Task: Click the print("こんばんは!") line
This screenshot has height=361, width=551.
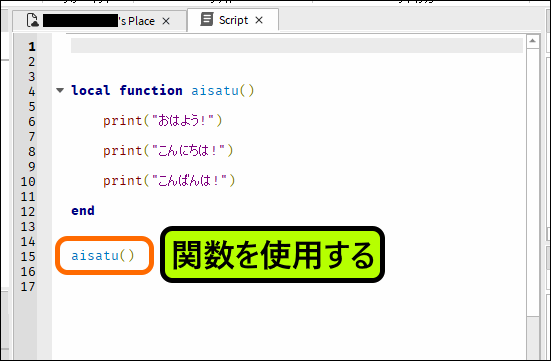Action: (169, 181)
